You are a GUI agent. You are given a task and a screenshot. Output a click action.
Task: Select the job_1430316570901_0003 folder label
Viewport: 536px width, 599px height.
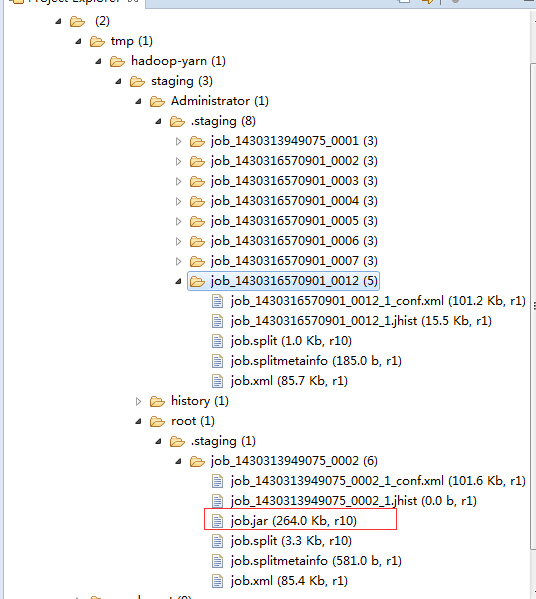pos(294,181)
